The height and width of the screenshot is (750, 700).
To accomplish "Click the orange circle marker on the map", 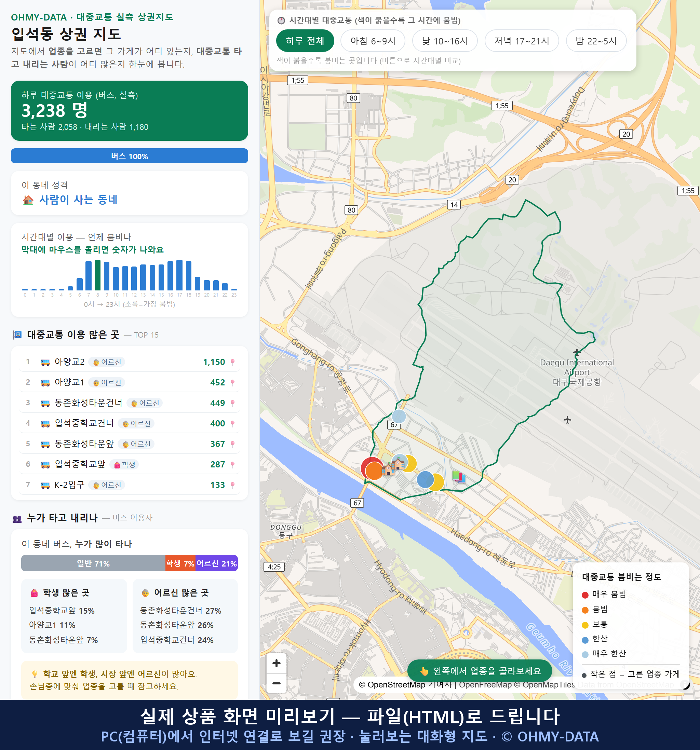I will (374, 471).
